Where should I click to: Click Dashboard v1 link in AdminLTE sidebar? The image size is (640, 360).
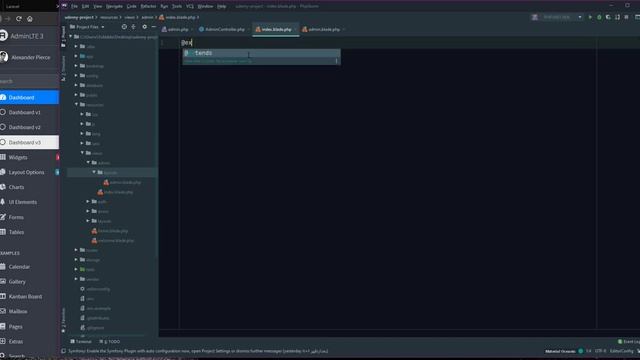24,112
